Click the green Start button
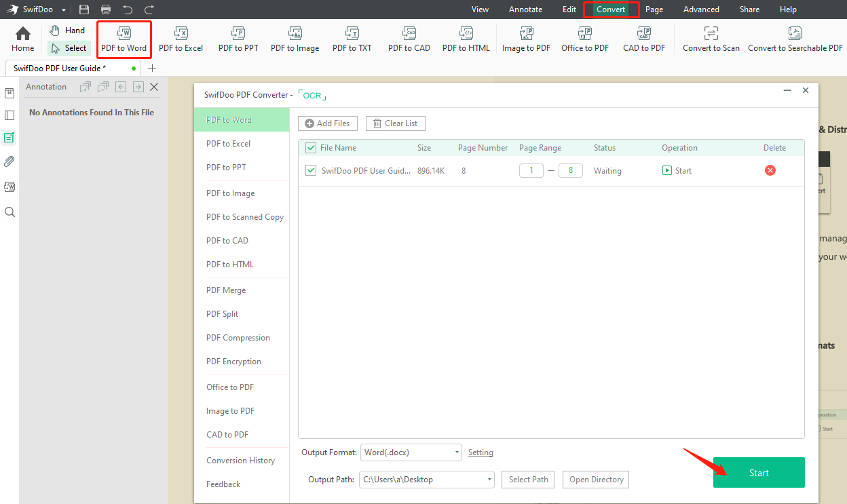This screenshot has width=847, height=504. tap(759, 473)
